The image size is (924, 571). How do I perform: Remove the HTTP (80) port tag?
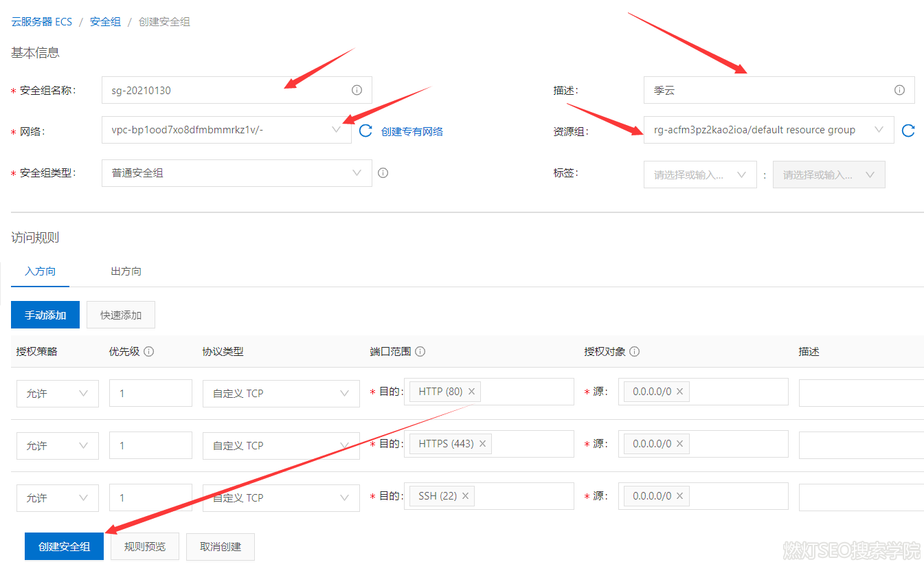[471, 392]
